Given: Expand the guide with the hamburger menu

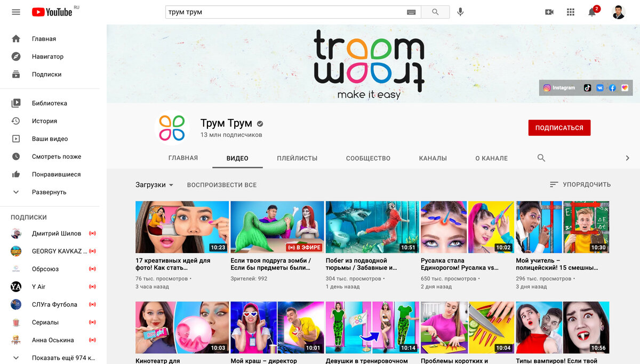Looking at the screenshot, I should [15, 12].
